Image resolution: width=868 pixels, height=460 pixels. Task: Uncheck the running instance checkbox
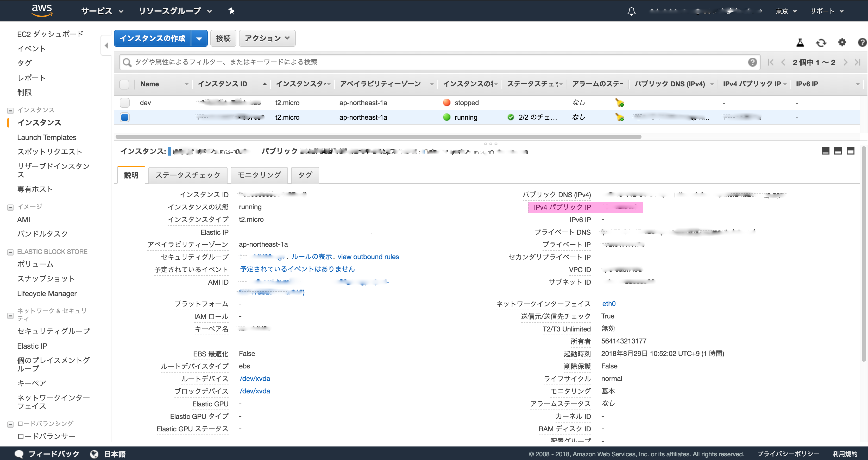pos(125,117)
